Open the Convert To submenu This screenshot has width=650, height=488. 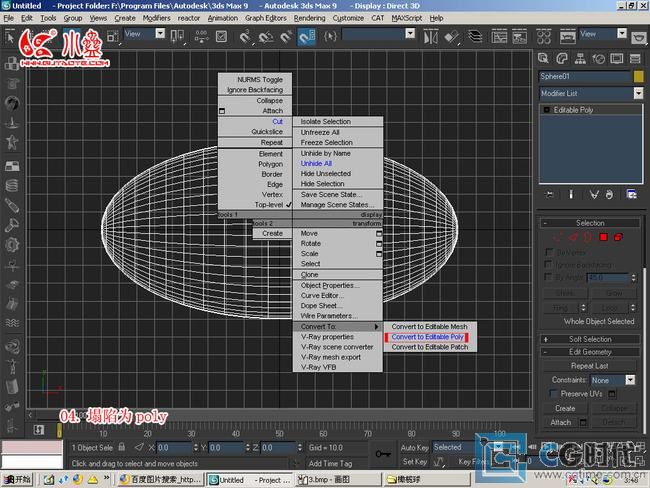pos(338,327)
